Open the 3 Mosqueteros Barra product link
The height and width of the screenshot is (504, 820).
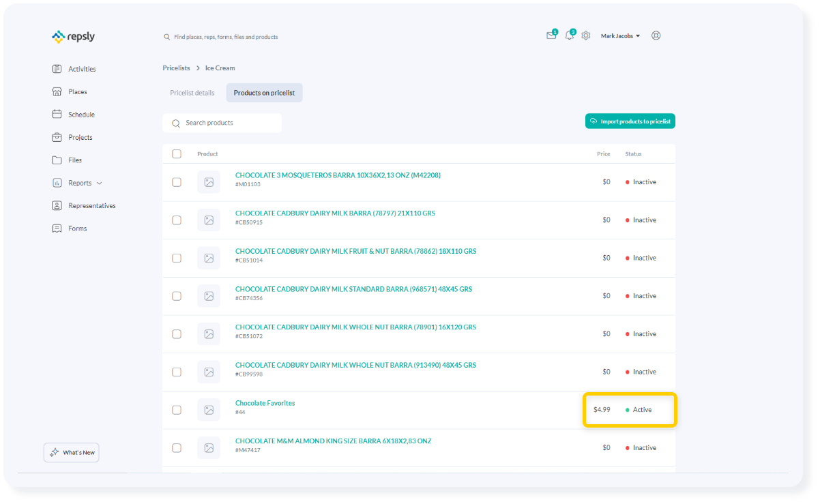click(338, 175)
